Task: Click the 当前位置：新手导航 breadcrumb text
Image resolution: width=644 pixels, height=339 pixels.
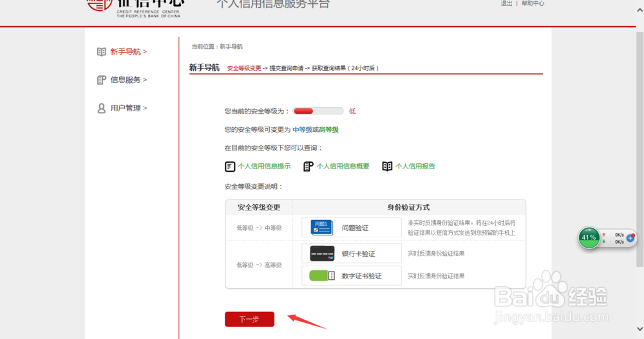Action: 217,46
